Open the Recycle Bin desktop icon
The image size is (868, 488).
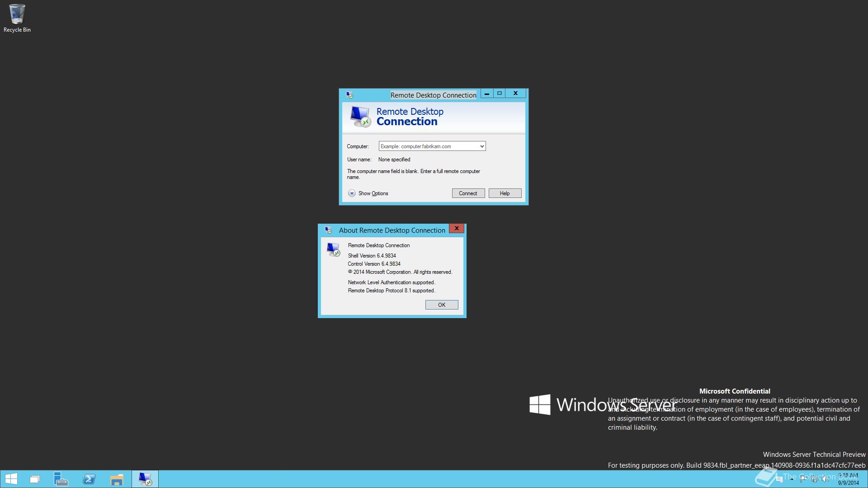point(17,18)
